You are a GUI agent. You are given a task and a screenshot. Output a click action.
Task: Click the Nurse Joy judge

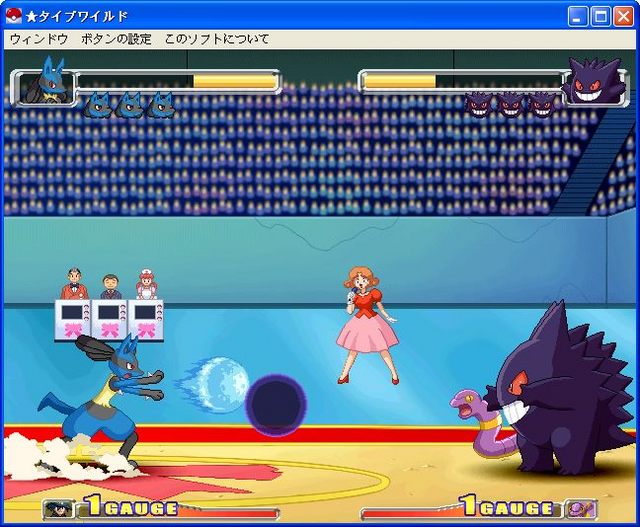pos(147,284)
